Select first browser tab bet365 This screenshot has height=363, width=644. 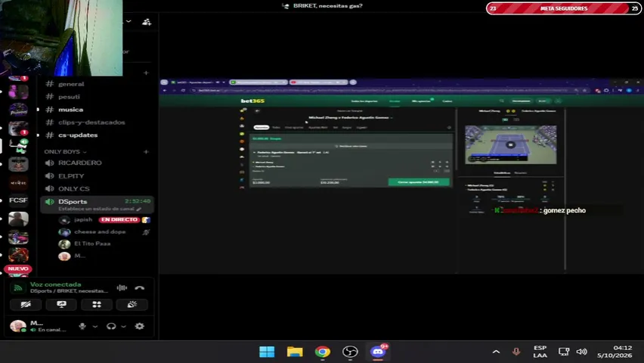(198, 82)
